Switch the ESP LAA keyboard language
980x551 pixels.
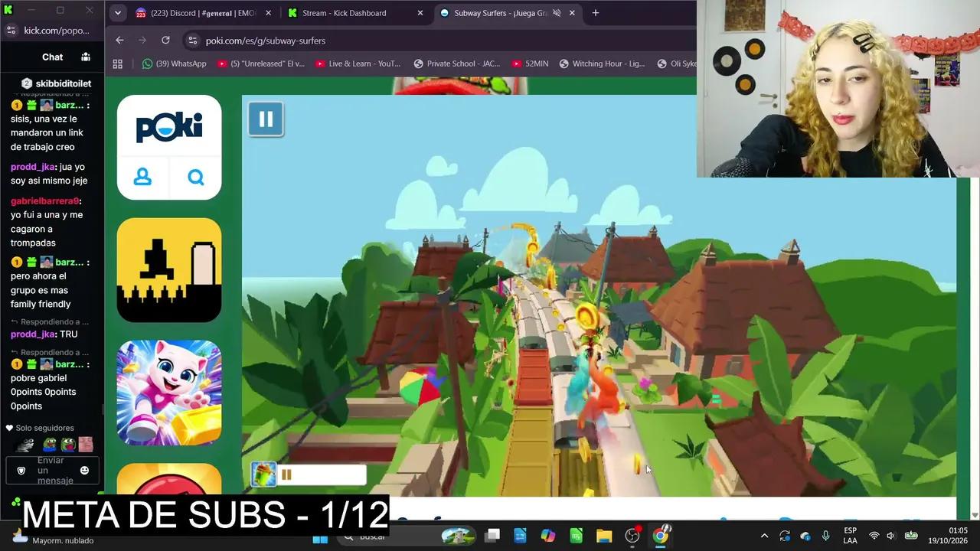point(850,536)
